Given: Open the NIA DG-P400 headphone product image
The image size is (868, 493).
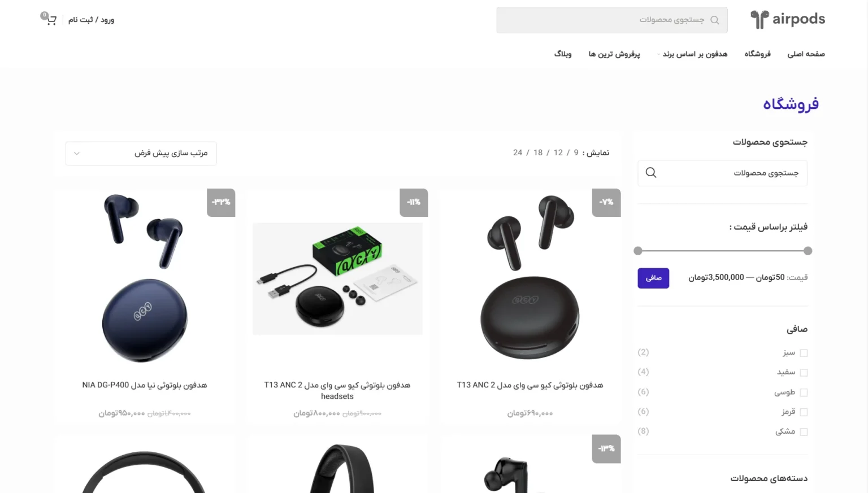Looking at the screenshot, I should 145,278.
